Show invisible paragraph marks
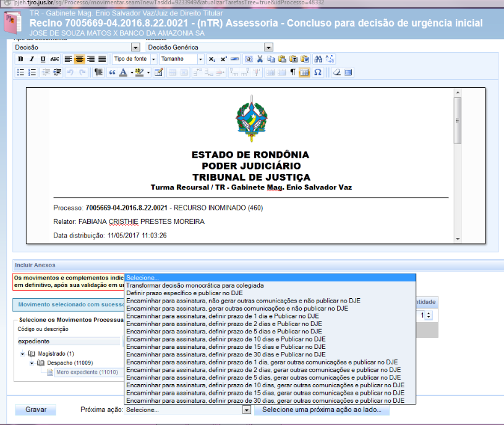 coord(293,72)
